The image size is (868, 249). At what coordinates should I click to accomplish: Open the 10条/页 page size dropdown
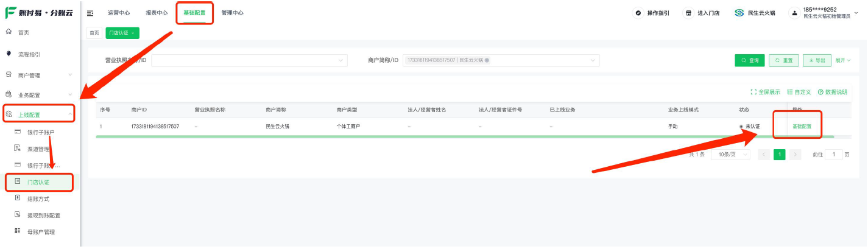tap(730, 155)
